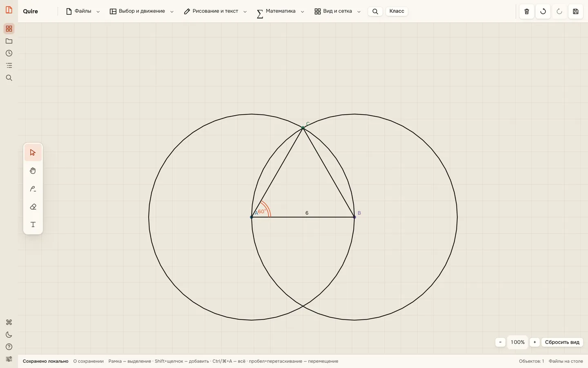Open the Математика dropdown
Image resolution: width=588 pixels, height=368 pixels.
pos(280,11)
